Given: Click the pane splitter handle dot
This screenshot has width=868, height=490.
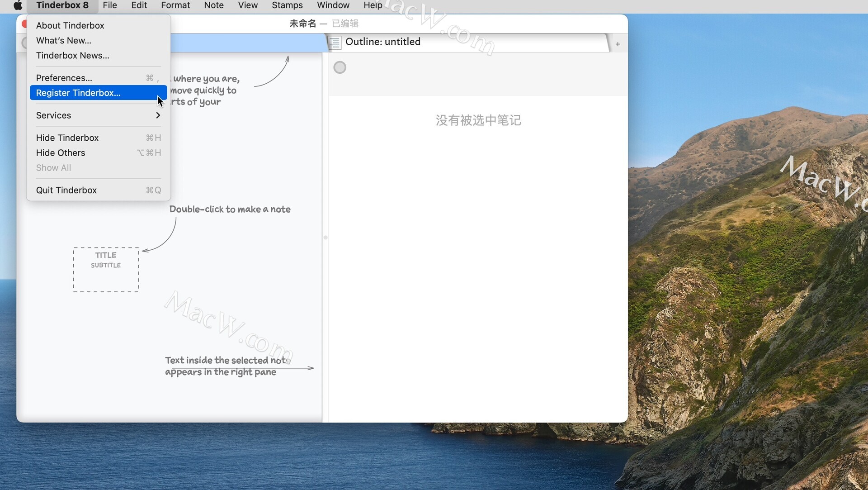Looking at the screenshot, I should [325, 237].
